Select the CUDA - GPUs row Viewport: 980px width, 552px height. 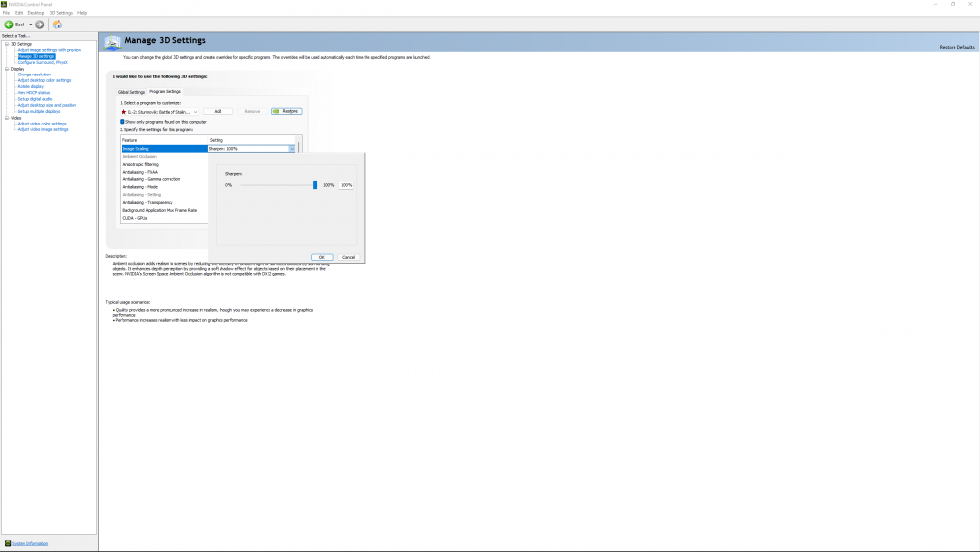click(x=164, y=218)
